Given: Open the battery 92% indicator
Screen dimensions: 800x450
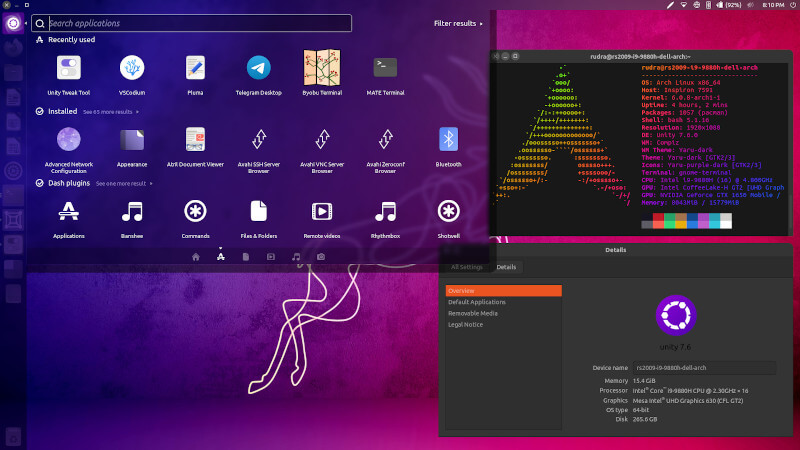Looking at the screenshot, I should (x=729, y=5).
